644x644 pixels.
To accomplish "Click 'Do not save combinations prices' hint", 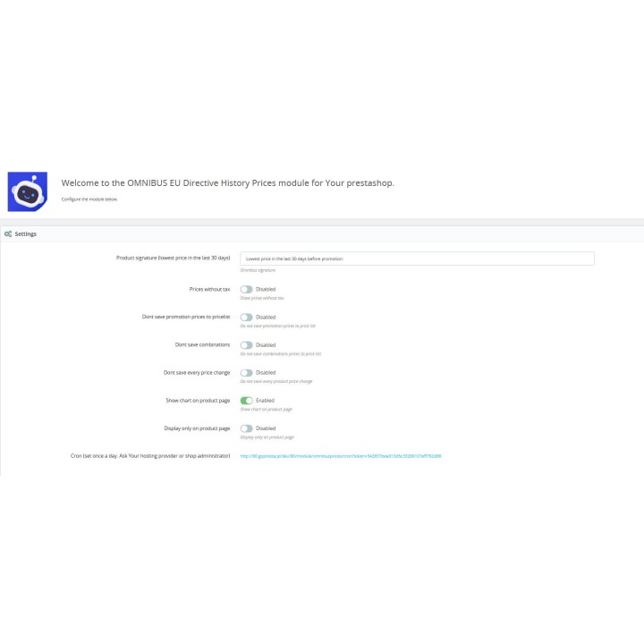I will point(281,353).
